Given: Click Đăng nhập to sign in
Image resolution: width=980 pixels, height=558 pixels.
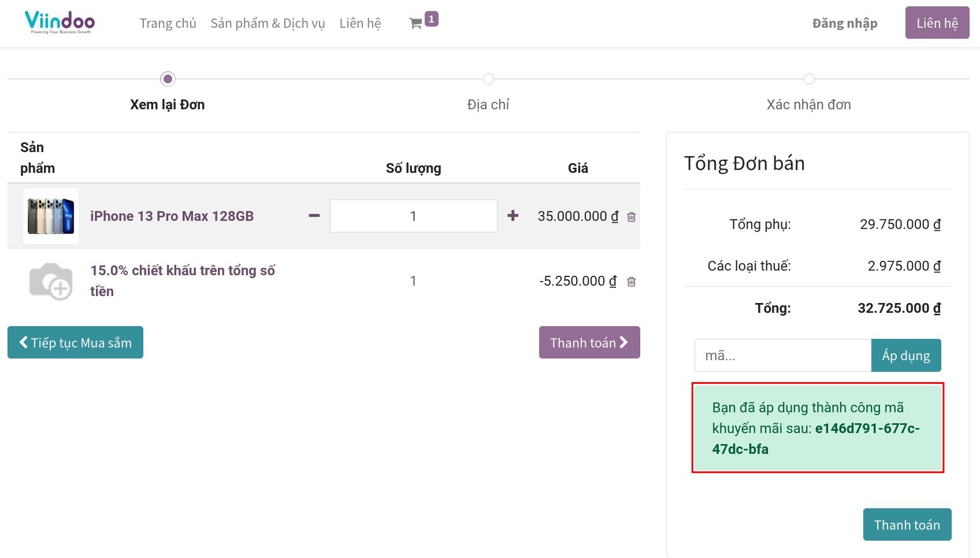Looking at the screenshot, I should [x=844, y=23].
